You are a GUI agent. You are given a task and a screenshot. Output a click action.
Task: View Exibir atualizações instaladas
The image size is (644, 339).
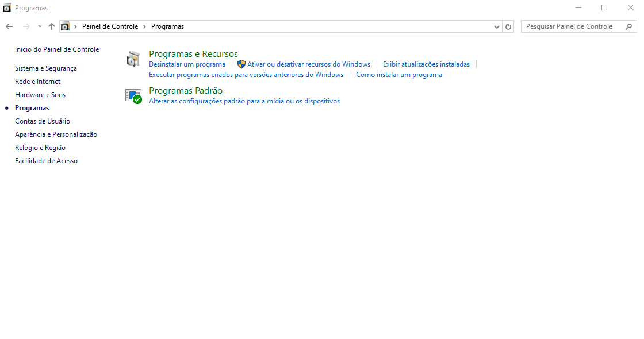[x=426, y=64]
